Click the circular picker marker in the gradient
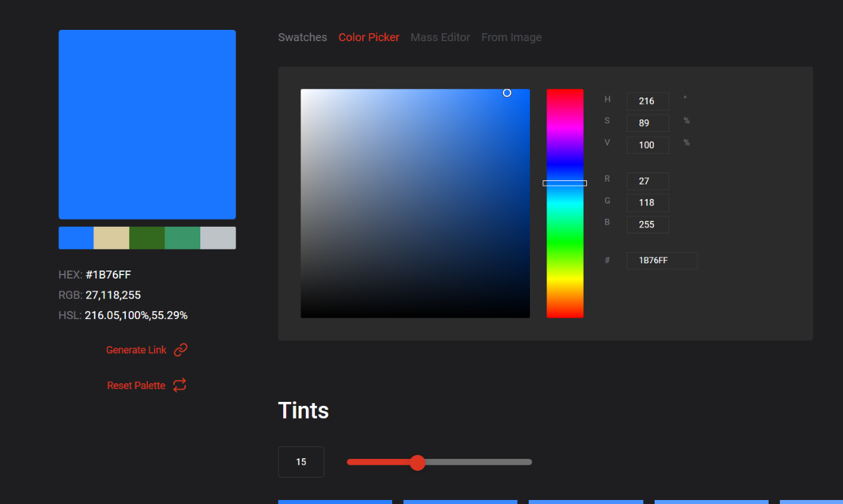This screenshot has height=504, width=843. [507, 93]
